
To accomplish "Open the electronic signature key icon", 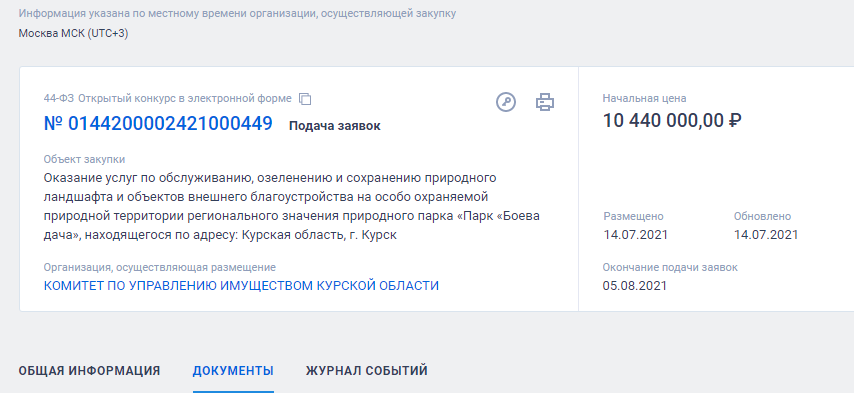I will point(506,102).
